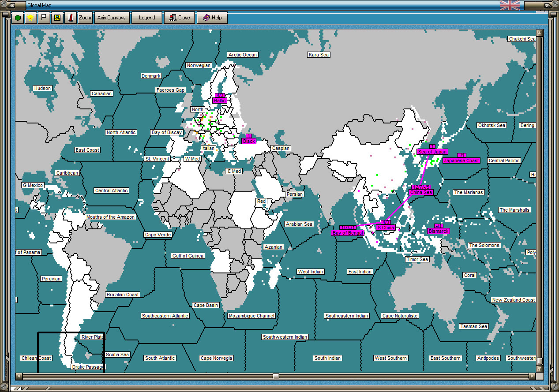The height and width of the screenshot is (392, 559).
Task: Open the Axis Convoys view
Action: pyautogui.click(x=112, y=18)
